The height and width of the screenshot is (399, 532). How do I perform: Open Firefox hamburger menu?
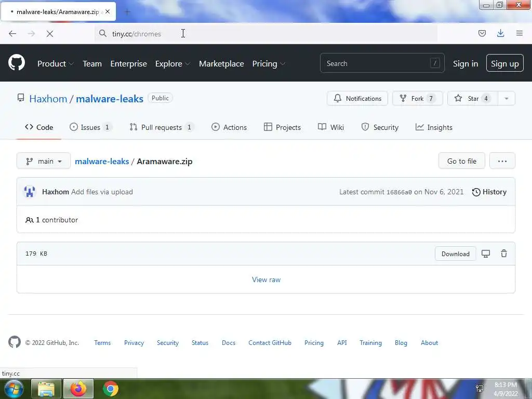(520, 33)
